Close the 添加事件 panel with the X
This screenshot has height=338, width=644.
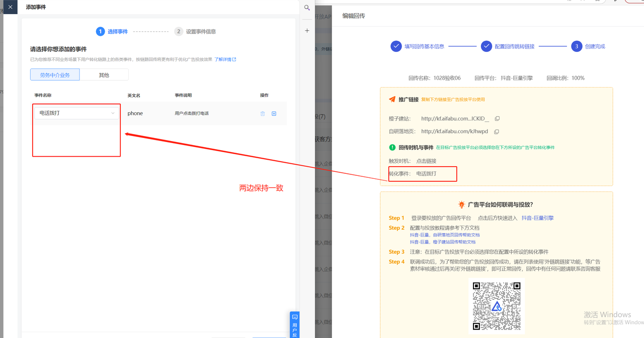click(x=10, y=7)
